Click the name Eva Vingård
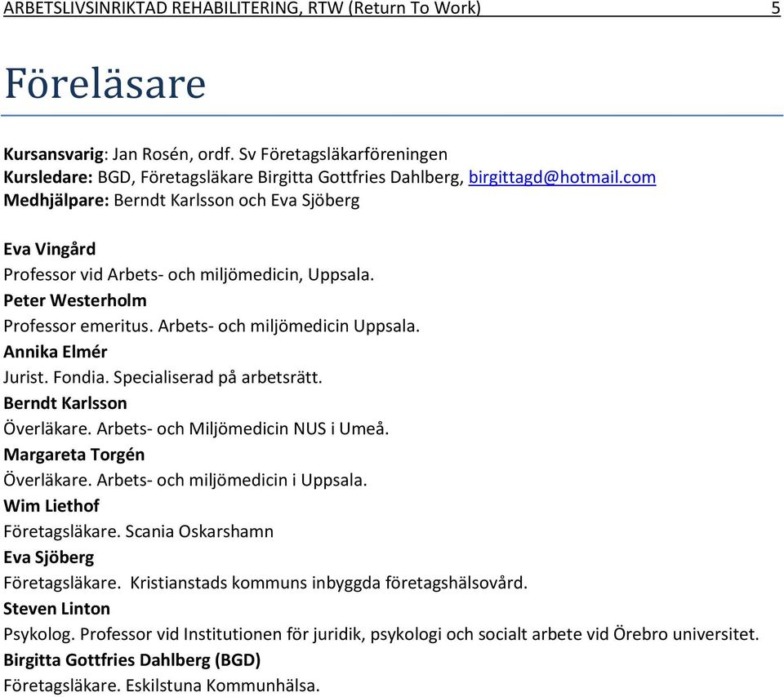 point(50,249)
